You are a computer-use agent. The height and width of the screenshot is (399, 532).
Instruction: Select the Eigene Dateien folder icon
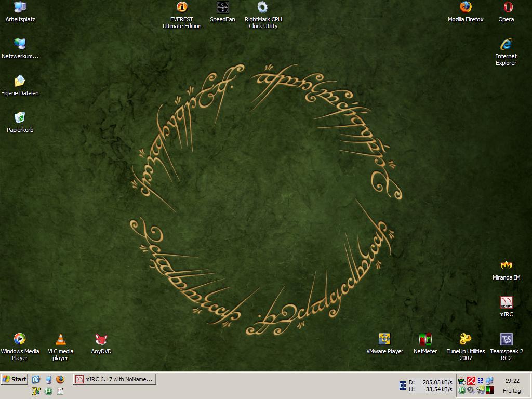20,86
